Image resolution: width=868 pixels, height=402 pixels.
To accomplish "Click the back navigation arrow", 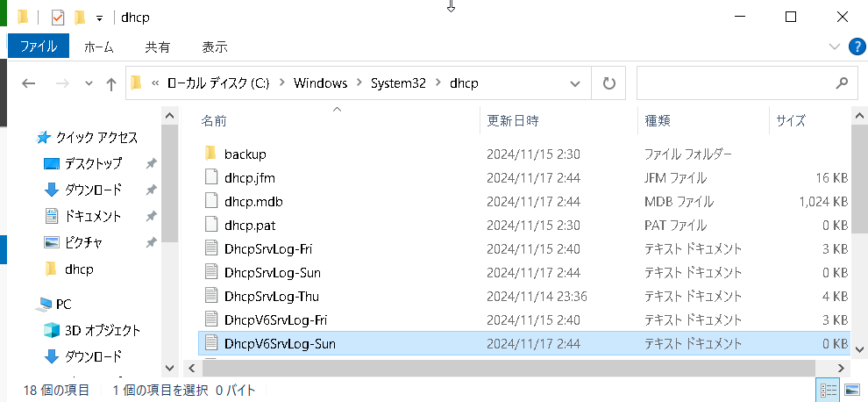I will pyautogui.click(x=29, y=83).
